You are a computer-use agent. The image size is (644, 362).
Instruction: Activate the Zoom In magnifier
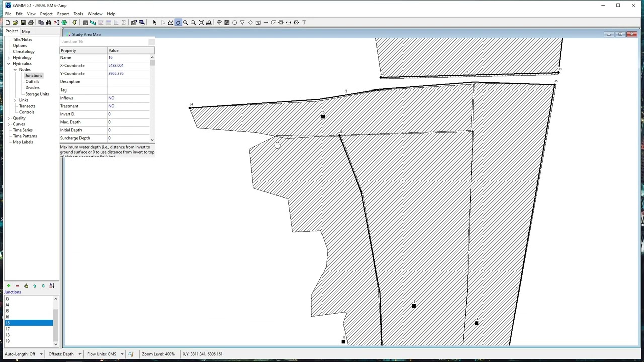185,22
